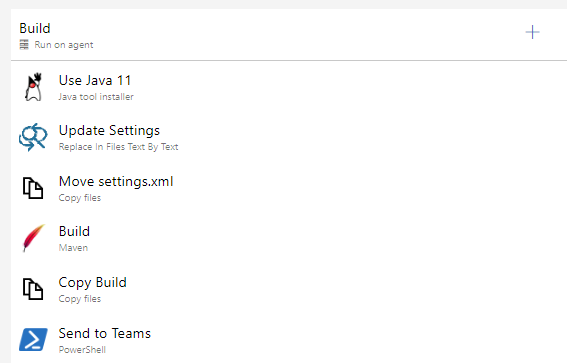567x363 pixels.
Task: Click the PowerShell subtitle text
Action: click(82, 350)
